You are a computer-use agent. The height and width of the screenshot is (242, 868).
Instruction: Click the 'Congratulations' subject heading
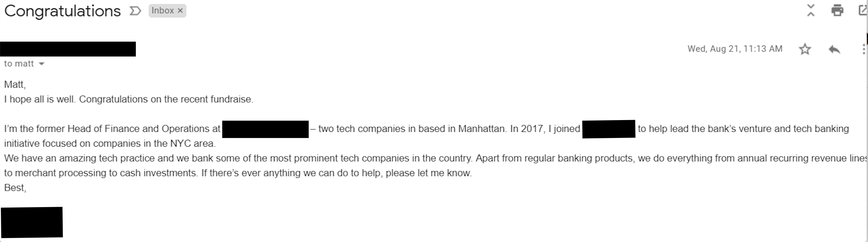(62, 11)
